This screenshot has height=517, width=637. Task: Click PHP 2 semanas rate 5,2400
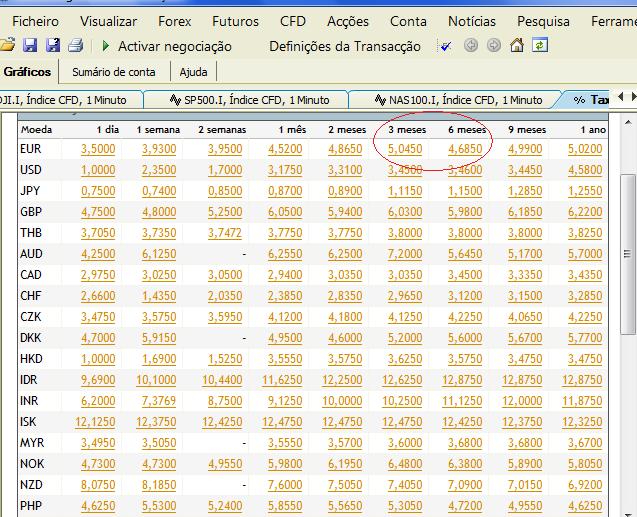[225, 506]
